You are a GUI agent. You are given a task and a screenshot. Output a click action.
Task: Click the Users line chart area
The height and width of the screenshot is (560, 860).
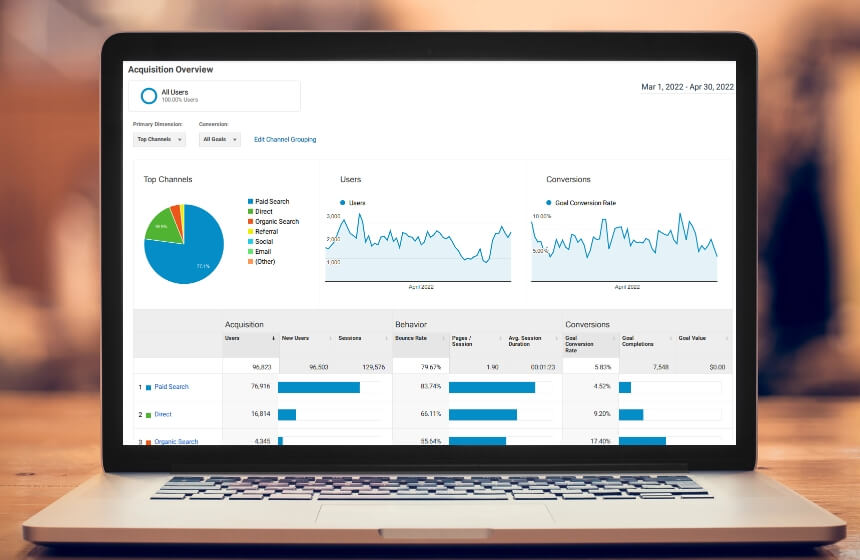pos(418,247)
